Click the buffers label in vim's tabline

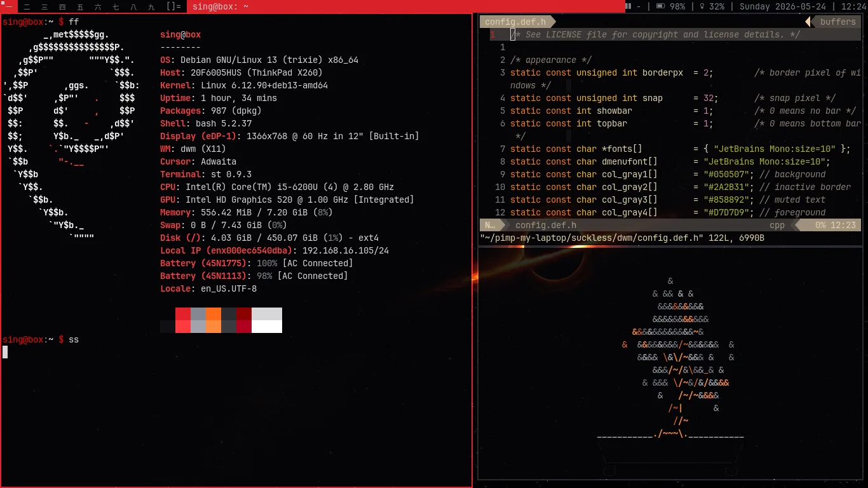point(837,22)
